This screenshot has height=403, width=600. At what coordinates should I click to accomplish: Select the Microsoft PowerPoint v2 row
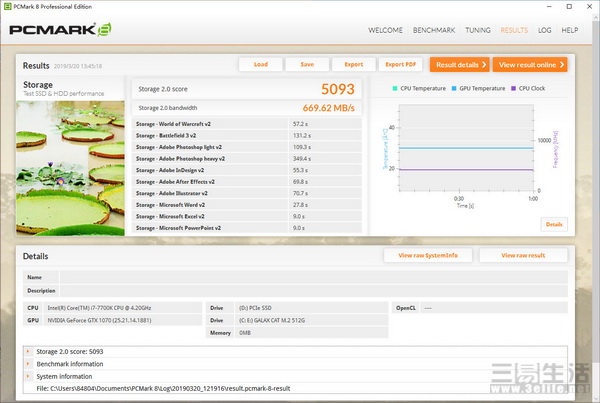tap(247, 228)
